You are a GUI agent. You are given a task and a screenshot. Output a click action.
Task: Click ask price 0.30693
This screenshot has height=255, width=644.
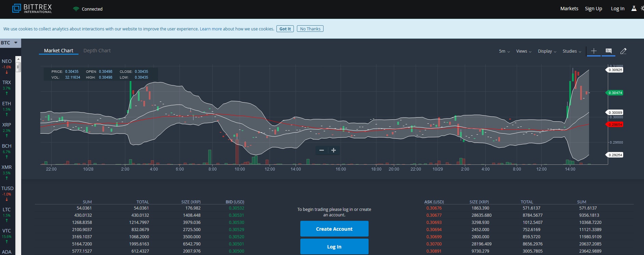434,222
